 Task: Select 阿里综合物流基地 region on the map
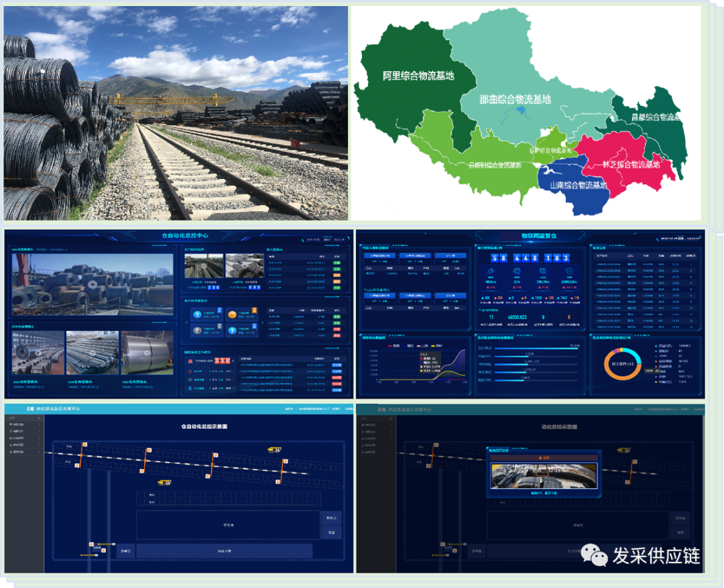(x=418, y=76)
